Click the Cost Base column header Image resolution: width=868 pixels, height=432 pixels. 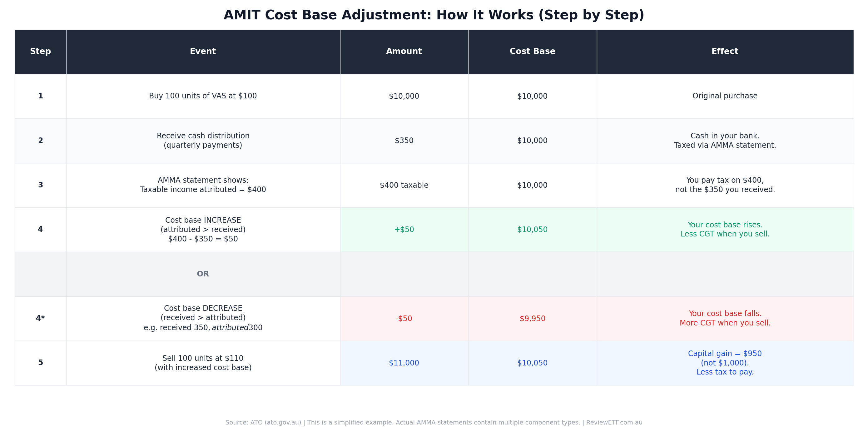tap(533, 52)
